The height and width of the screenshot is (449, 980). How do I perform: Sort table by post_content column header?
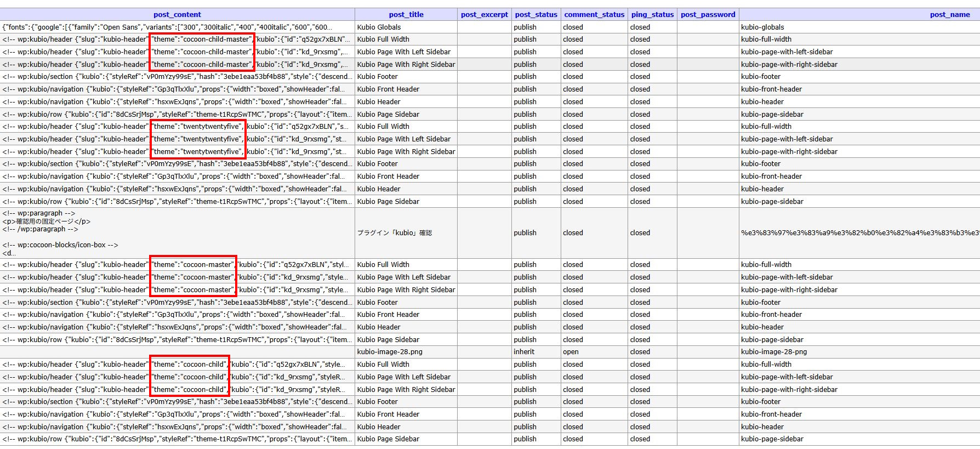[177, 15]
